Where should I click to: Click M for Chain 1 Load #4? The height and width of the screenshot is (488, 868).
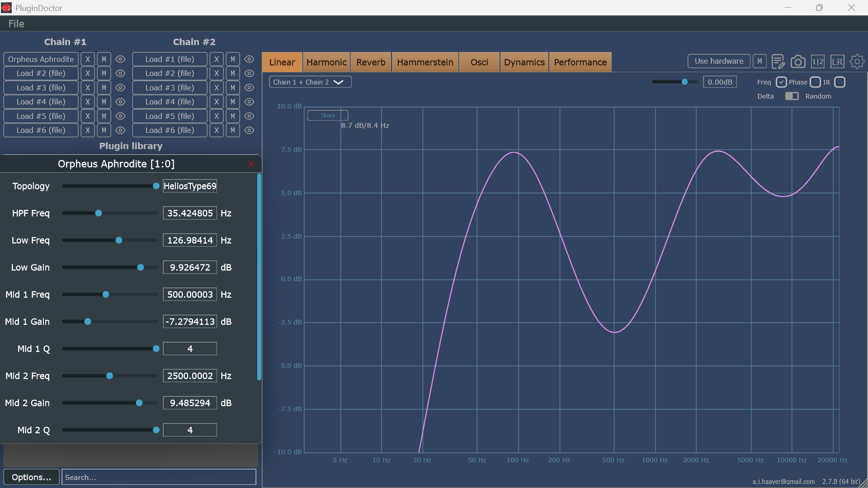pyautogui.click(x=104, y=102)
